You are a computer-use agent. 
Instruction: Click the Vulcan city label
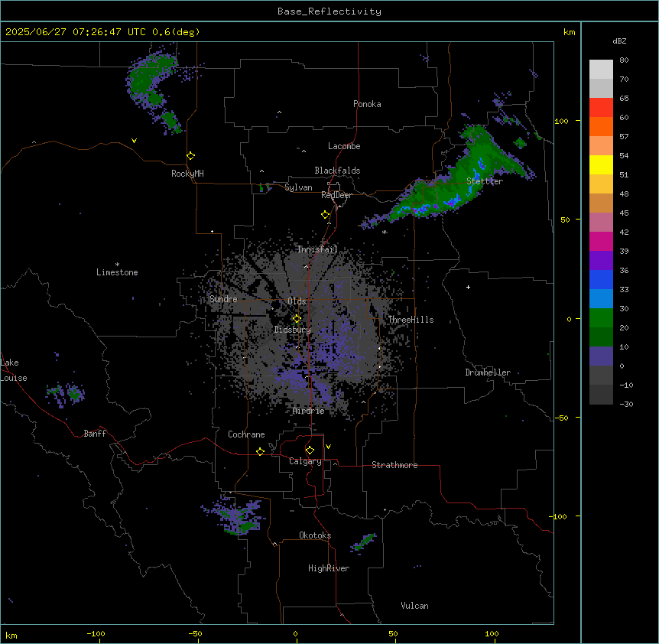(x=415, y=606)
